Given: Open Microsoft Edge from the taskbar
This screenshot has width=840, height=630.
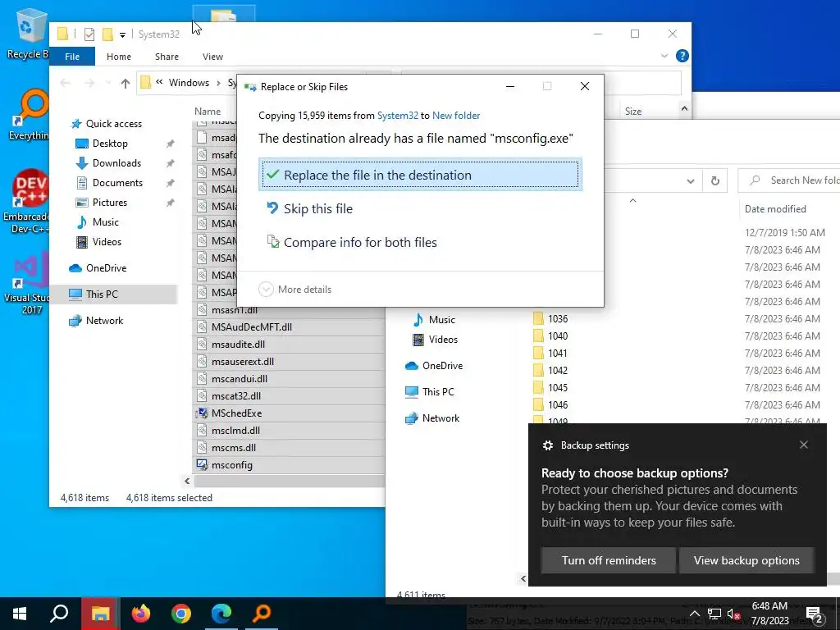Looking at the screenshot, I should click(x=221, y=614).
